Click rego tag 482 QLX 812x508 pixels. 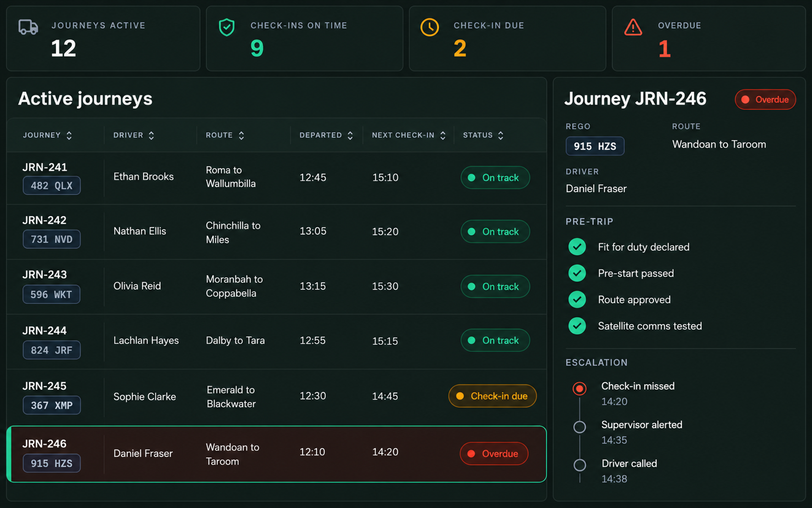click(52, 185)
